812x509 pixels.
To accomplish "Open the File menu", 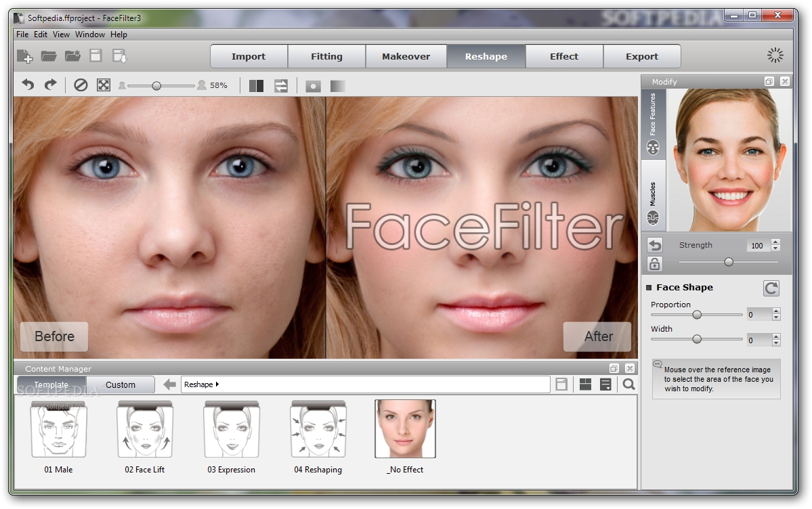I will point(22,34).
